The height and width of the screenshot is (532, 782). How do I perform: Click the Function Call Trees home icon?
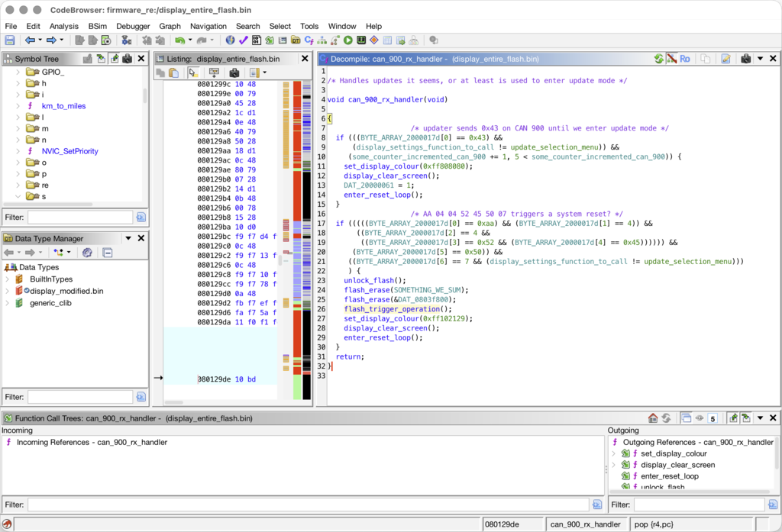653,418
